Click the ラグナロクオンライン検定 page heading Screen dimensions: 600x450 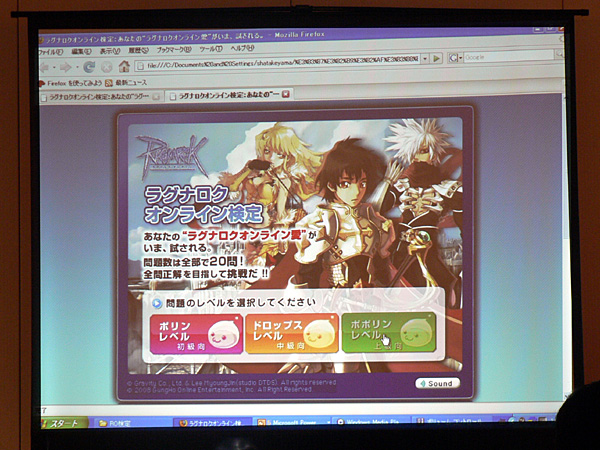[x=204, y=204]
